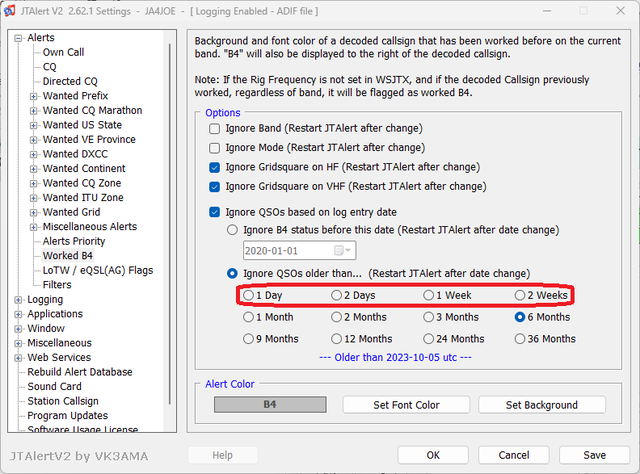Open the calendar icon in date field
The image size is (640, 474).
(339, 250)
